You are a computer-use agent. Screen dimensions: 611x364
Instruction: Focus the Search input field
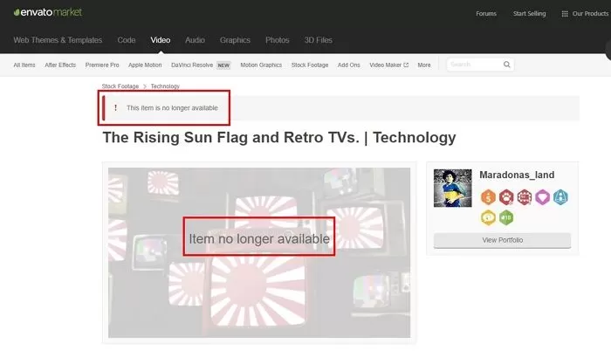[474, 65]
